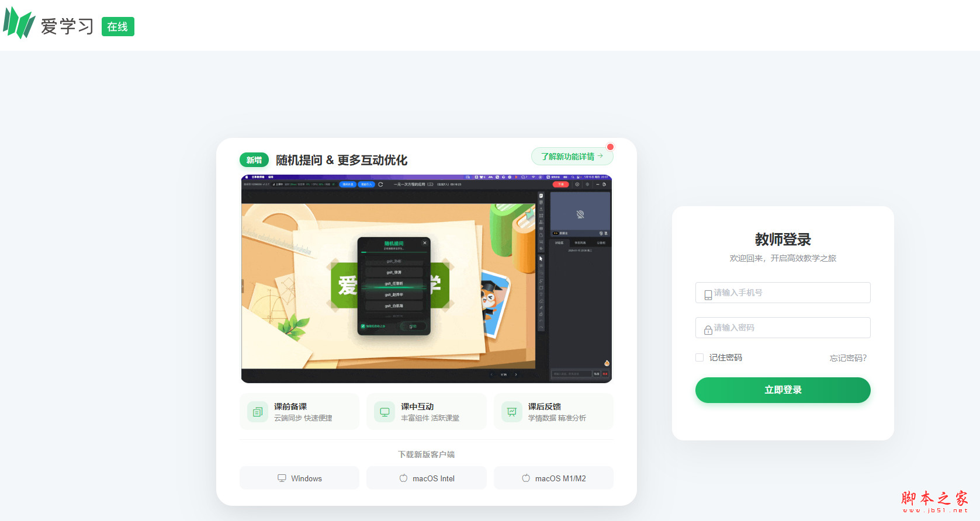Click the 课前备课 document icon
The image size is (980, 521).
[x=258, y=412]
